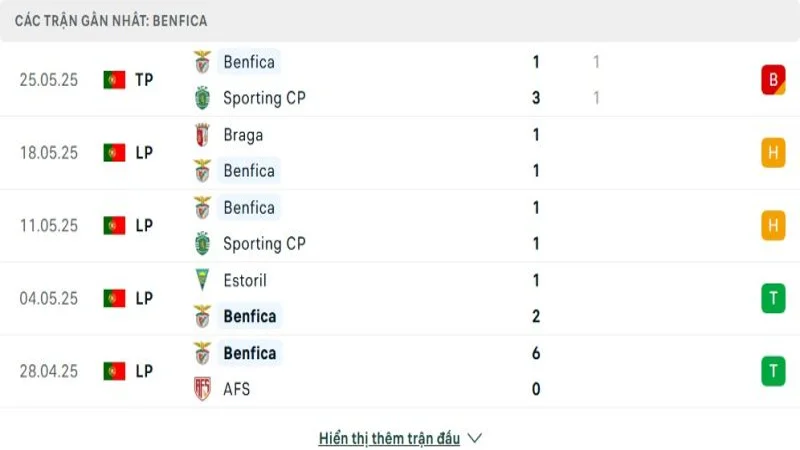Image resolution: width=800 pixels, height=450 pixels.
Task: Expand more matches with the chevron arrow
Action: [x=475, y=438]
